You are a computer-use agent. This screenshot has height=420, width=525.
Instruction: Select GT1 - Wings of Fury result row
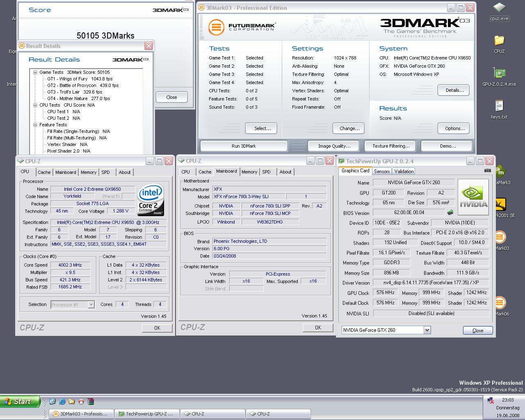[80, 79]
